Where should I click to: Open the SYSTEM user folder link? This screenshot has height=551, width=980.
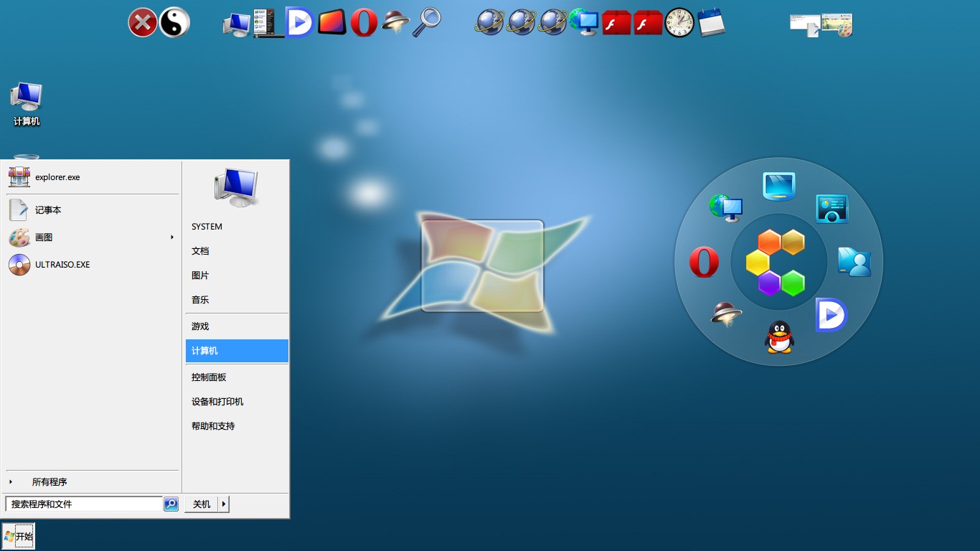tap(237, 227)
